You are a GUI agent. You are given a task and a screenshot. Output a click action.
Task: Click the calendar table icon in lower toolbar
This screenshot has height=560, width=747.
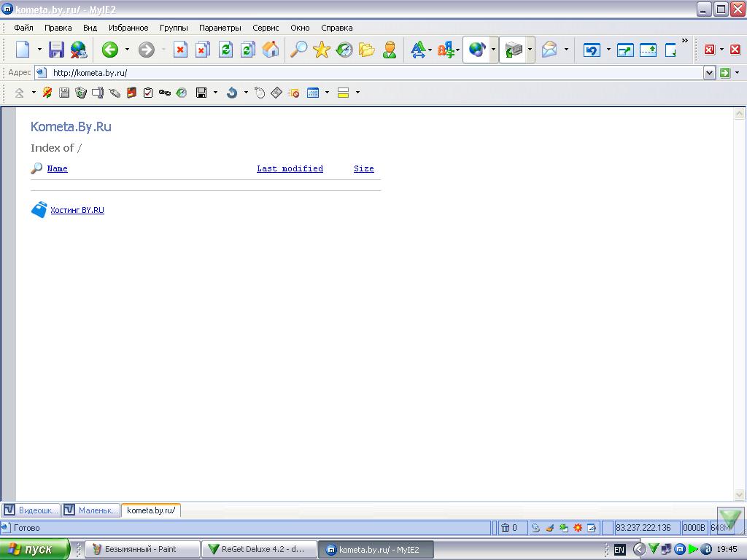313,93
